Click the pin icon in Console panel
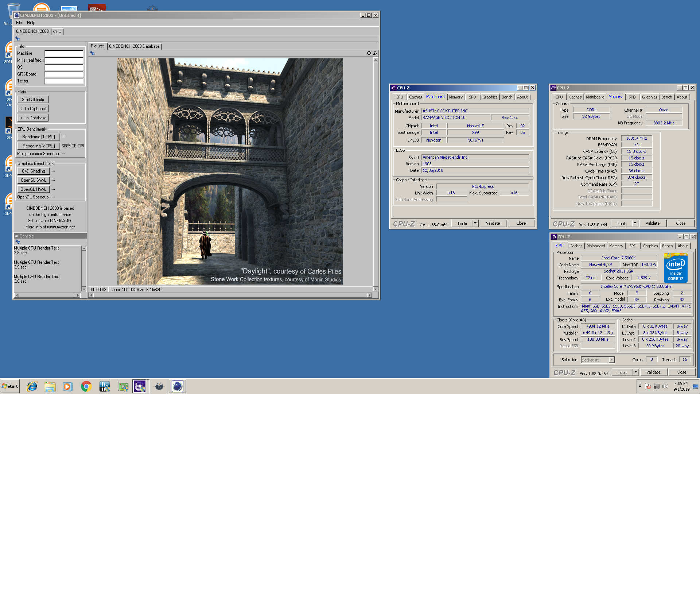The image size is (700, 591). tap(17, 242)
